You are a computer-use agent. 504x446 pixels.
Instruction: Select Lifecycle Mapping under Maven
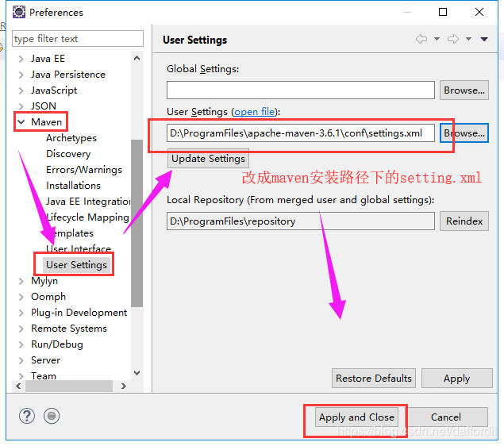coord(87,217)
